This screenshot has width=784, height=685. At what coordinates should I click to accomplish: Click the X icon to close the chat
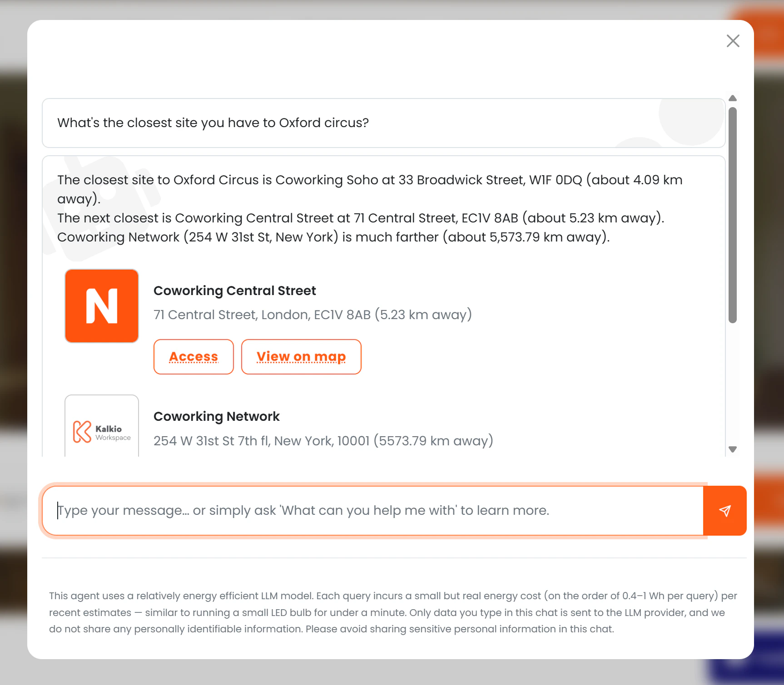733,41
